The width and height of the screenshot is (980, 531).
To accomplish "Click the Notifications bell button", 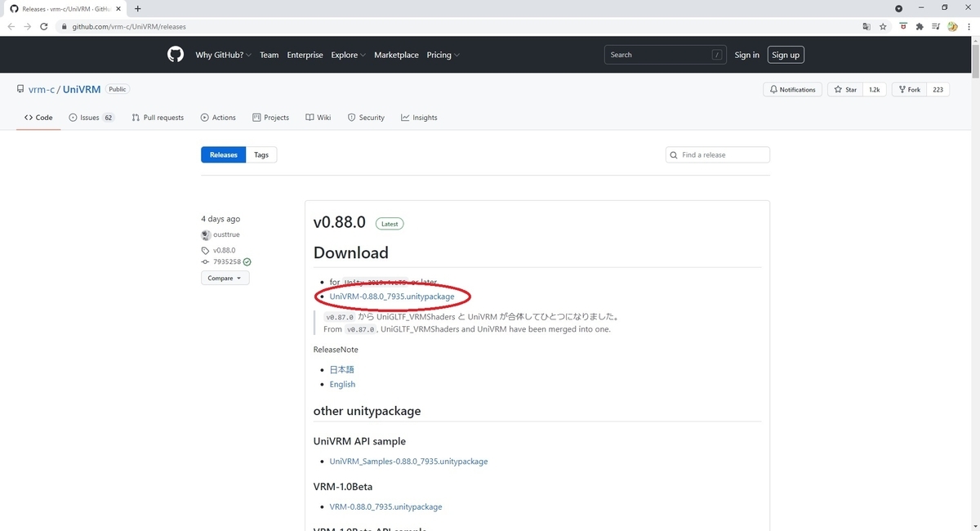I will (x=792, y=89).
